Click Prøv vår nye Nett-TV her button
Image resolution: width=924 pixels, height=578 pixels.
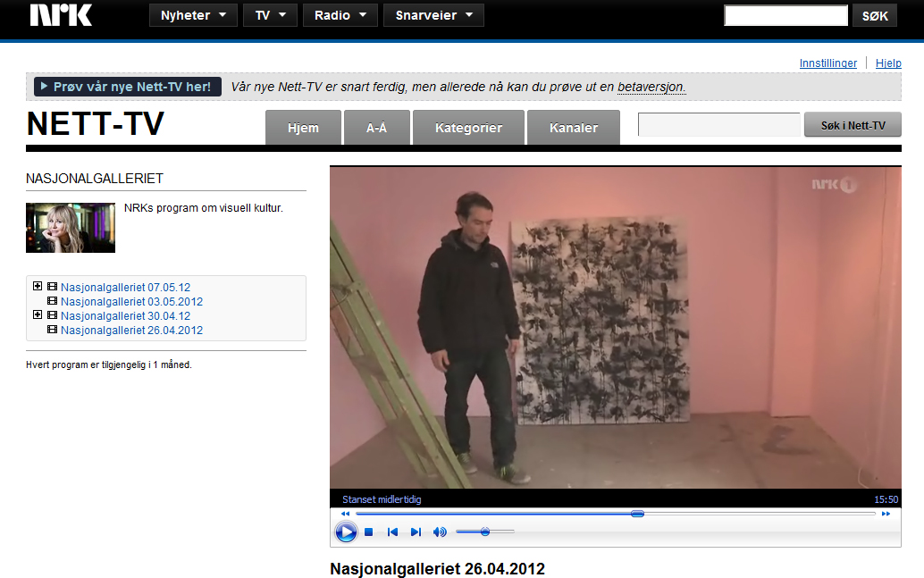click(x=128, y=87)
